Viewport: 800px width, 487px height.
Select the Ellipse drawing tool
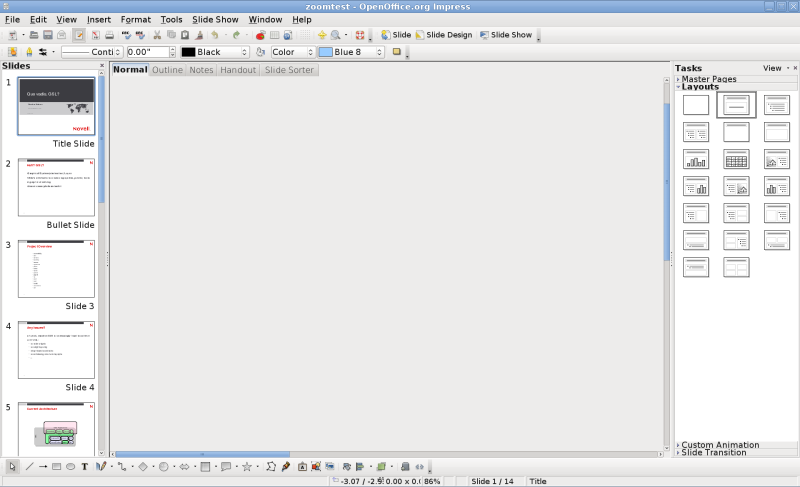pos(71,466)
